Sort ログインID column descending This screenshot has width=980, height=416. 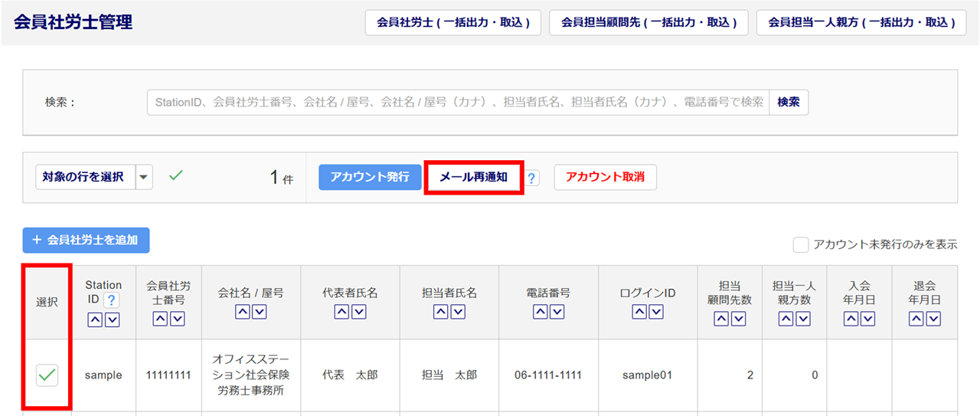point(657,312)
